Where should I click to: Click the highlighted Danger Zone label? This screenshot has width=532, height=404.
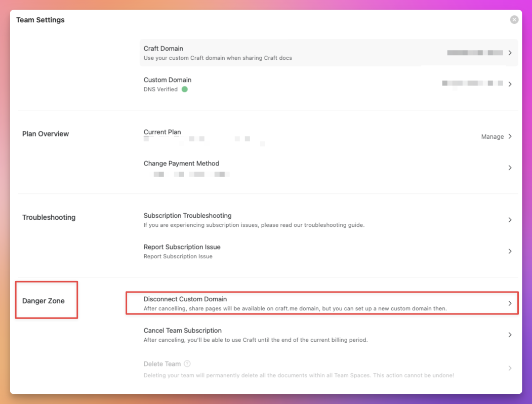tap(43, 300)
